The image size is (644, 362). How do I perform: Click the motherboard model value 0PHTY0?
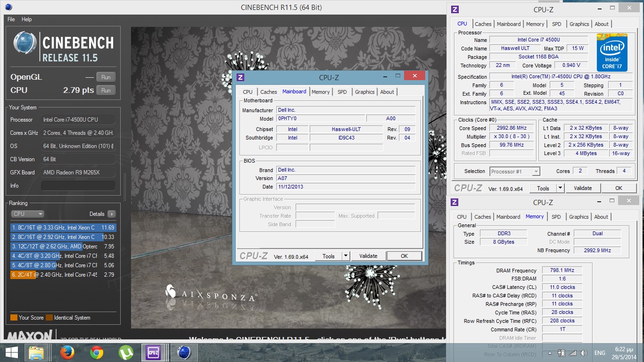[320, 119]
